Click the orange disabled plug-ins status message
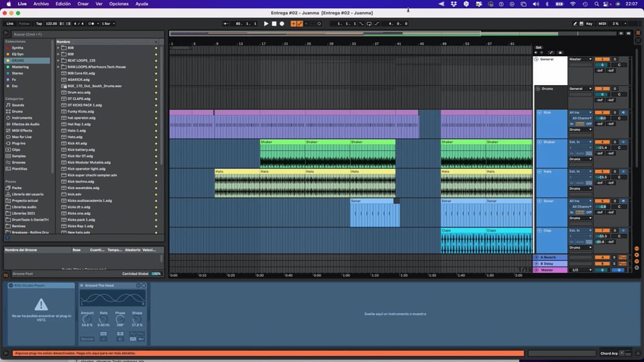The image size is (644, 362). [268, 353]
